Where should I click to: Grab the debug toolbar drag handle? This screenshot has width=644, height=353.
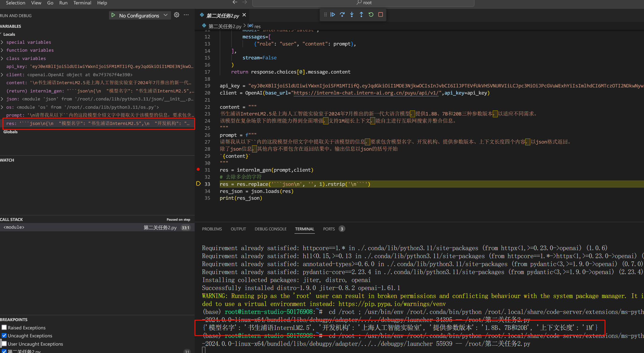[325, 14]
